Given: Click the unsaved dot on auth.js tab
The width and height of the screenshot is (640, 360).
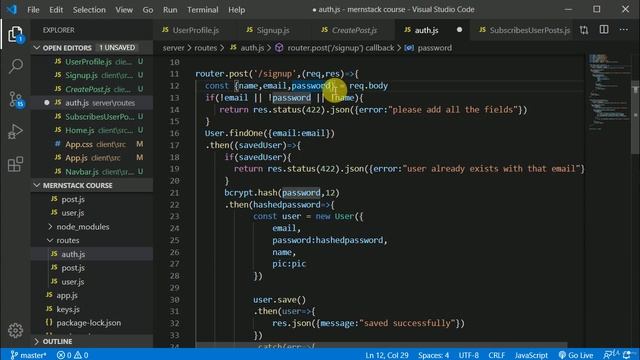Looking at the screenshot, I should 459,30.
